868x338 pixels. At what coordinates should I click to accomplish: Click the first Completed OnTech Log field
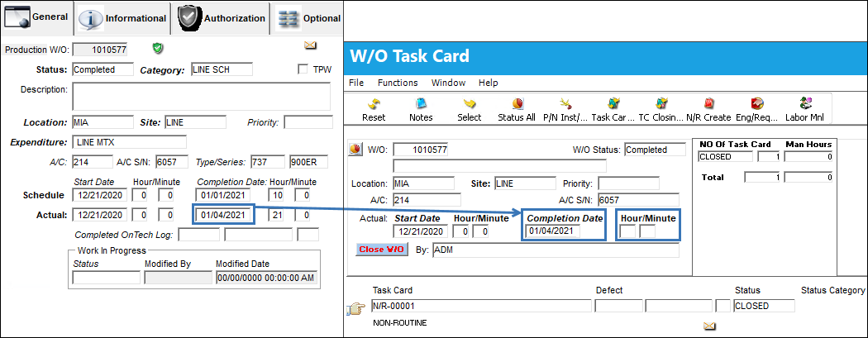point(199,235)
